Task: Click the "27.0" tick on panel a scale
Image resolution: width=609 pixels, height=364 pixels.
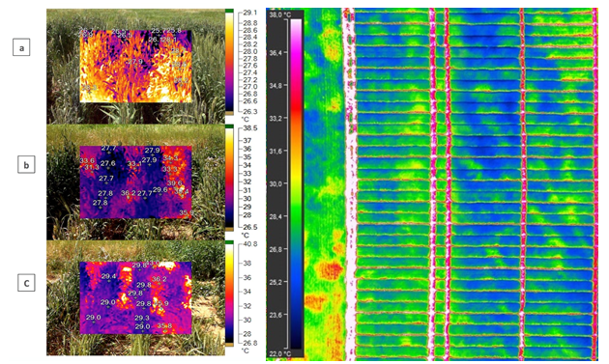Action: [250, 87]
